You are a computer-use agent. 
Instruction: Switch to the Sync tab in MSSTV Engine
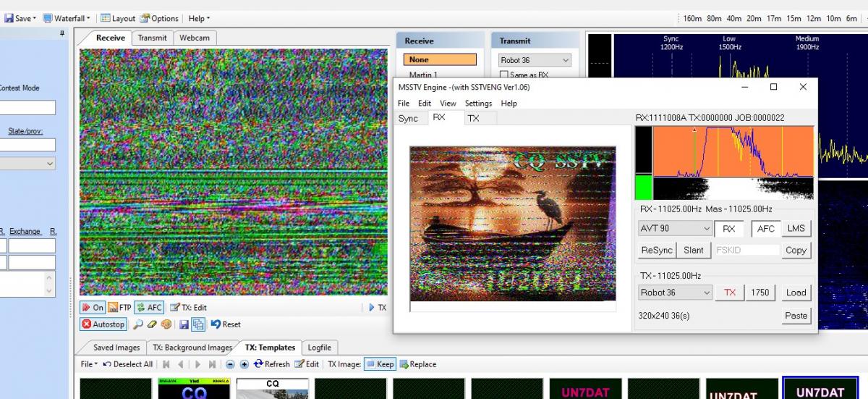(x=408, y=118)
